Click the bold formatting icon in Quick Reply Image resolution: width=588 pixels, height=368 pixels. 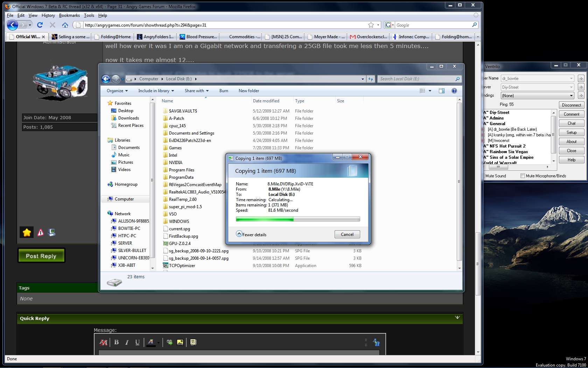pos(117,342)
